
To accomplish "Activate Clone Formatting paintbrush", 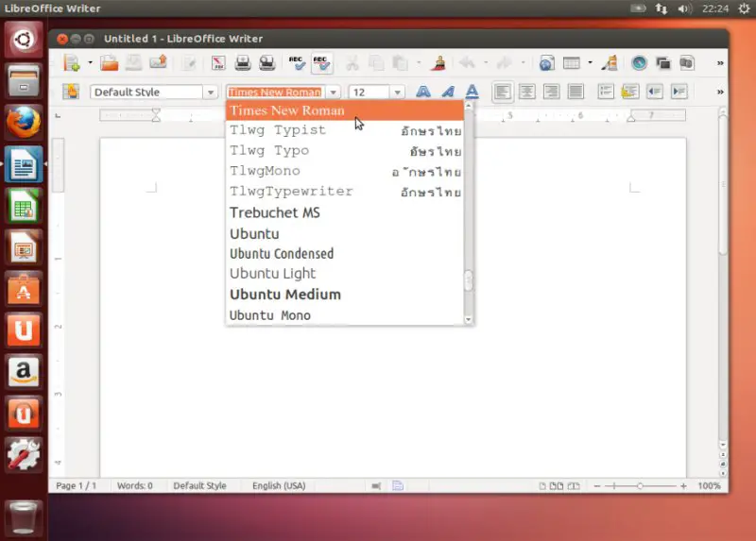I will (438, 63).
